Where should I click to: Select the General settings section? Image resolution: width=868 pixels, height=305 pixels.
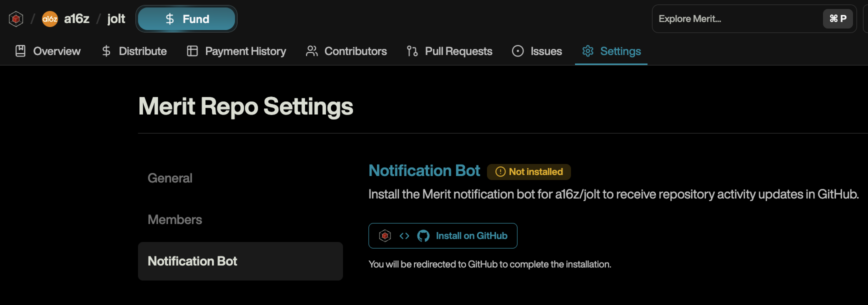pos(170,178)
